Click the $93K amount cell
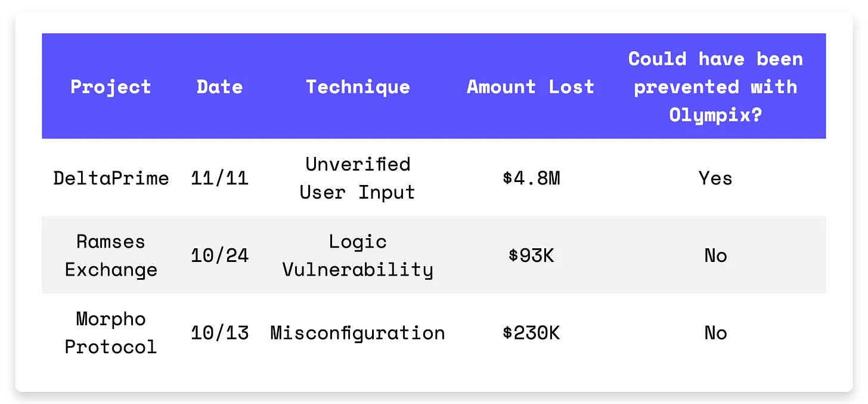The height and width of the screenshot is (404, 868). [531, 255]
